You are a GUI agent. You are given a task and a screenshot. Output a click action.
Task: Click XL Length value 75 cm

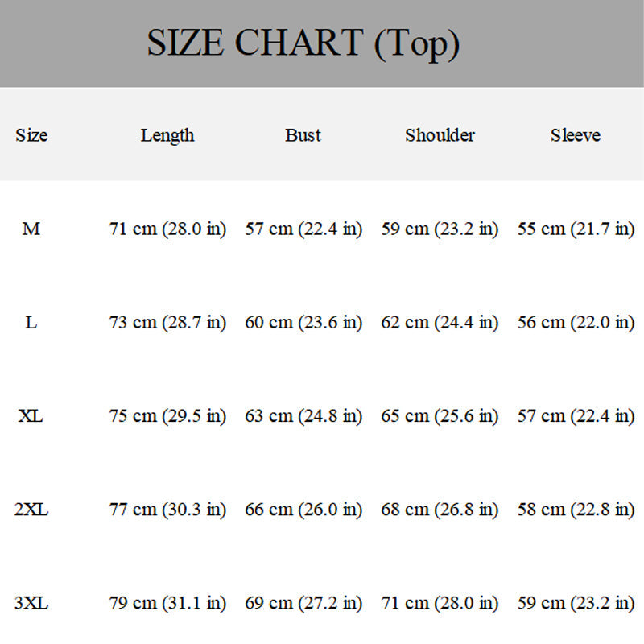click(x=167, y=416)
